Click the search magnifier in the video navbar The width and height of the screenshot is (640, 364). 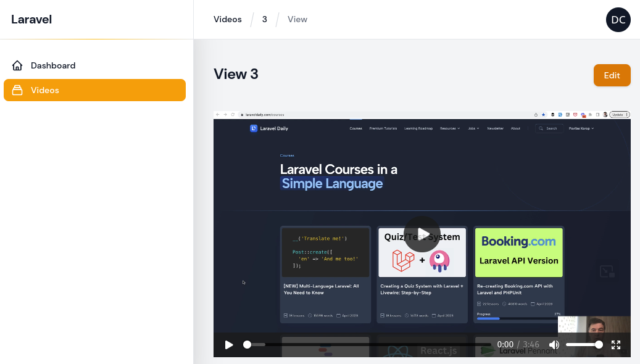click(541, 128)
